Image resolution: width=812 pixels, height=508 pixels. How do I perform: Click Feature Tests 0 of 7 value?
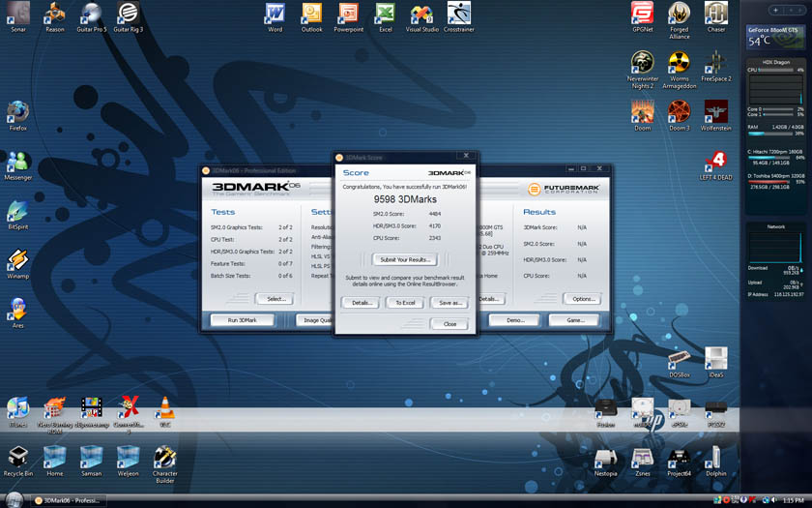(x=285, y=263)
